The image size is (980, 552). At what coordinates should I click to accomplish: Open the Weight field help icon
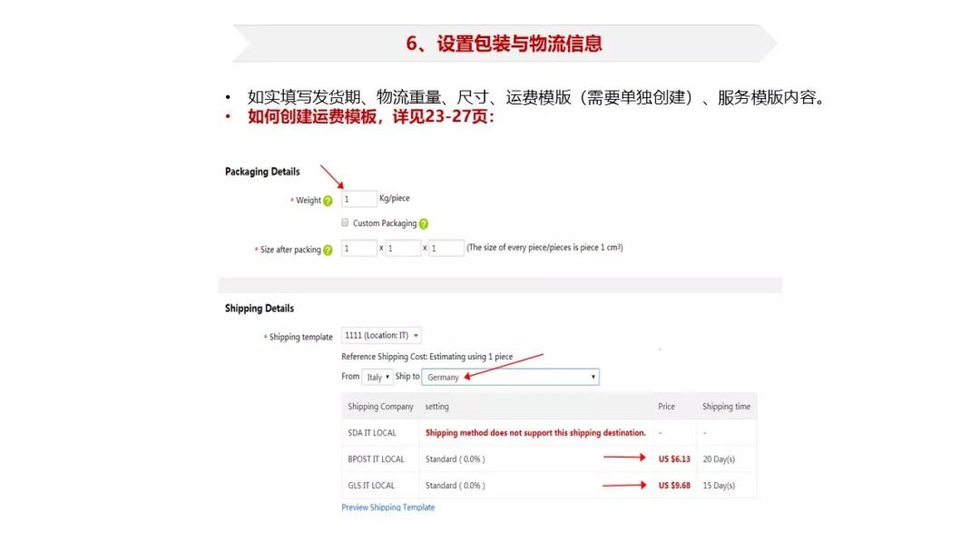coord(328,201)
